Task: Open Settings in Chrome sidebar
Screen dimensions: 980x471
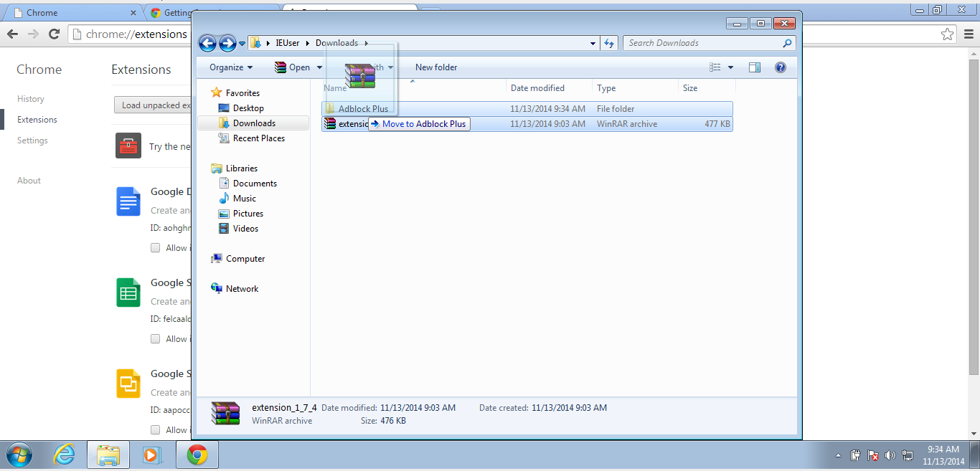Action: [32, 141]
